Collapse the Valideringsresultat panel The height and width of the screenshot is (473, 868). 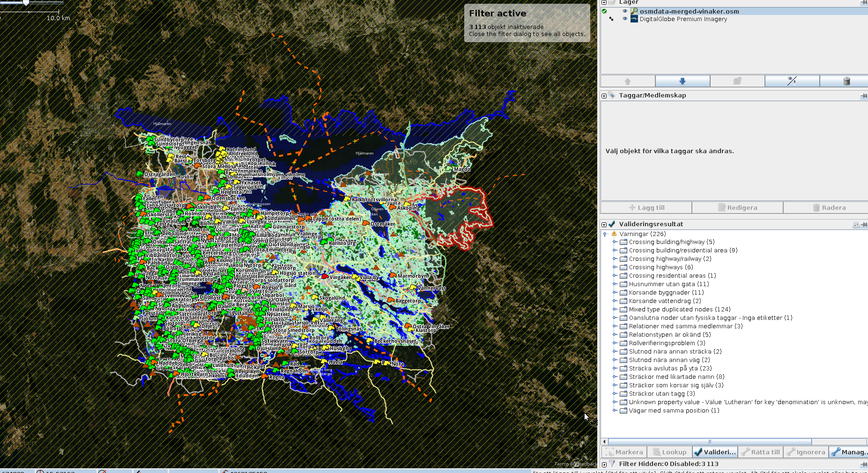click(604, 224)
